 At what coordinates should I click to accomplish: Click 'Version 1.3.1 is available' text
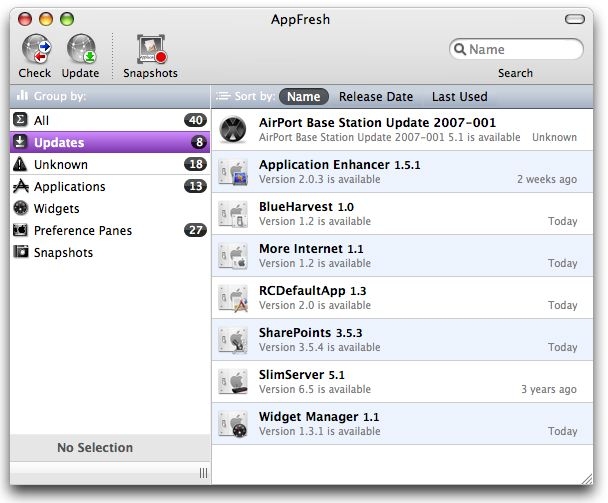320,431
